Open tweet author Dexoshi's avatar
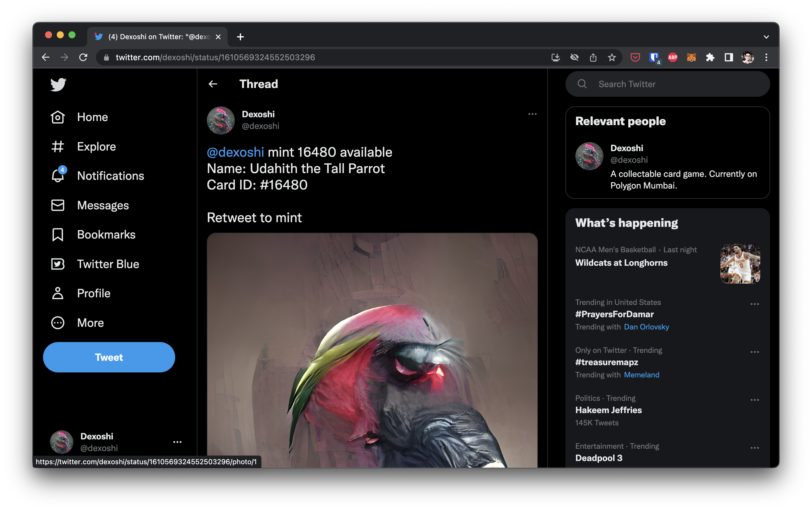Viewport: 812px width, 511px height. (221, 120)
